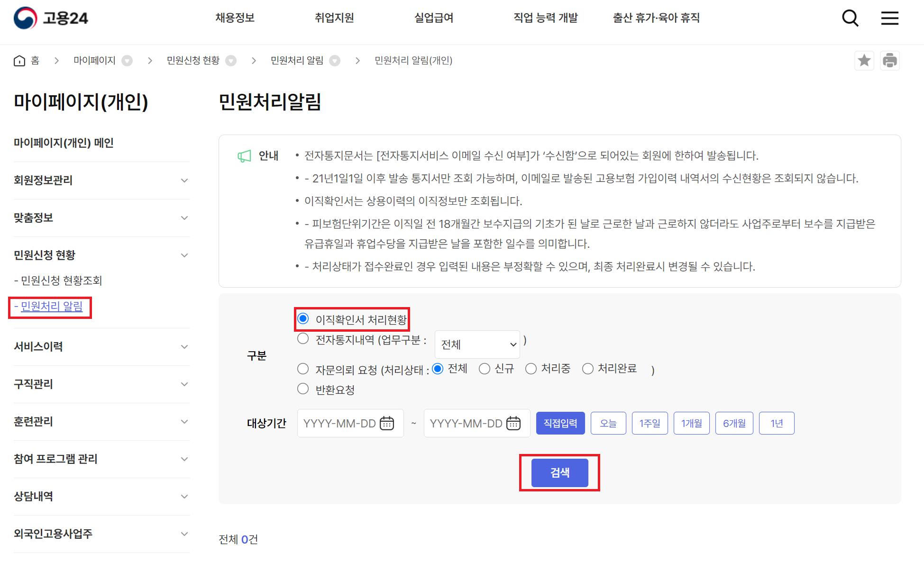
Task: Open the search magnifier icon
Action: point(850,18)
